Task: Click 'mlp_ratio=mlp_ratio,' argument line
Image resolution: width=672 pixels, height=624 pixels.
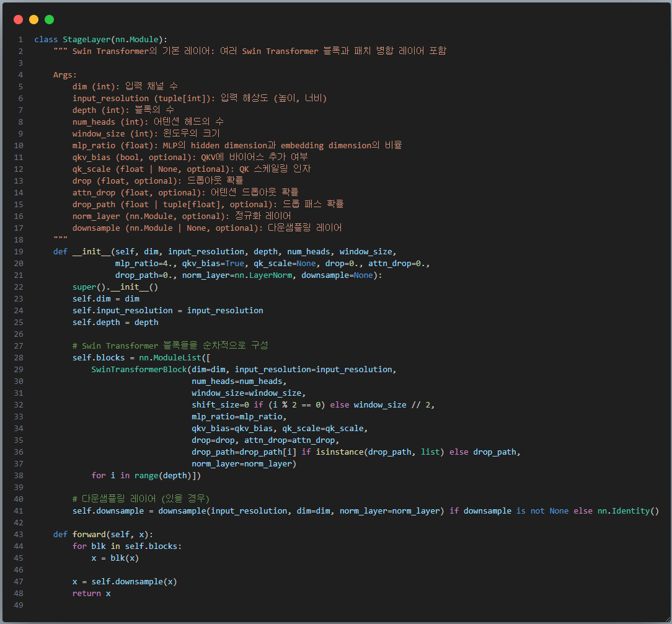Action: (239, 417)
